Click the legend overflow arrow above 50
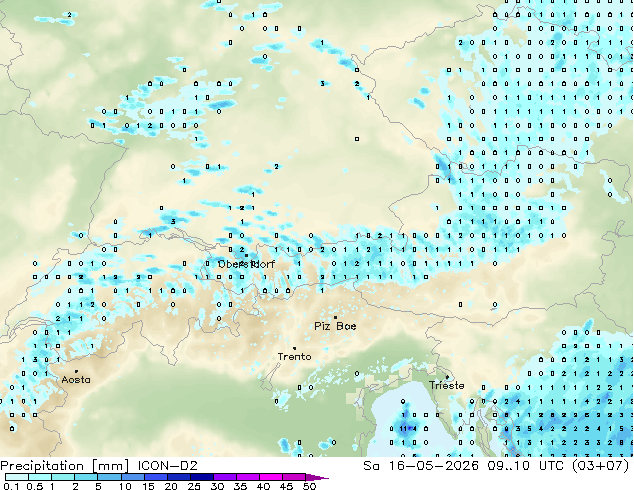This screenshot has width=634, height=490. point(317,477)
